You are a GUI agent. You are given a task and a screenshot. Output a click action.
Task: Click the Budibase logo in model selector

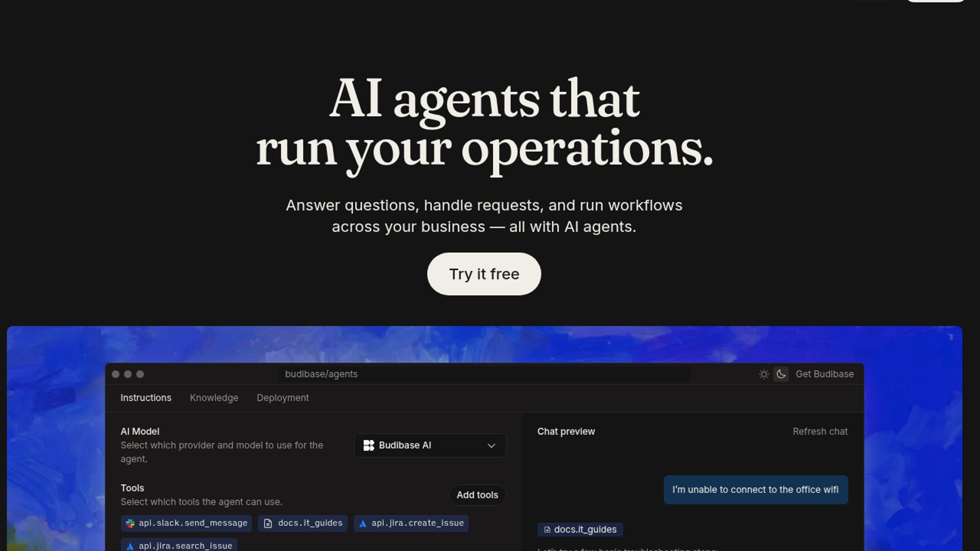(369, 445)
